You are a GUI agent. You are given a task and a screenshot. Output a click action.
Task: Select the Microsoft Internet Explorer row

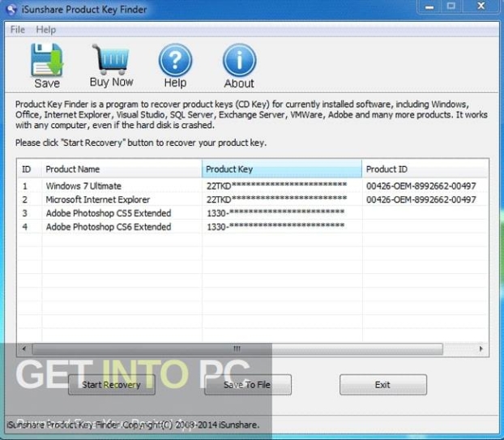pyautogui.click(x=253, y=199)
